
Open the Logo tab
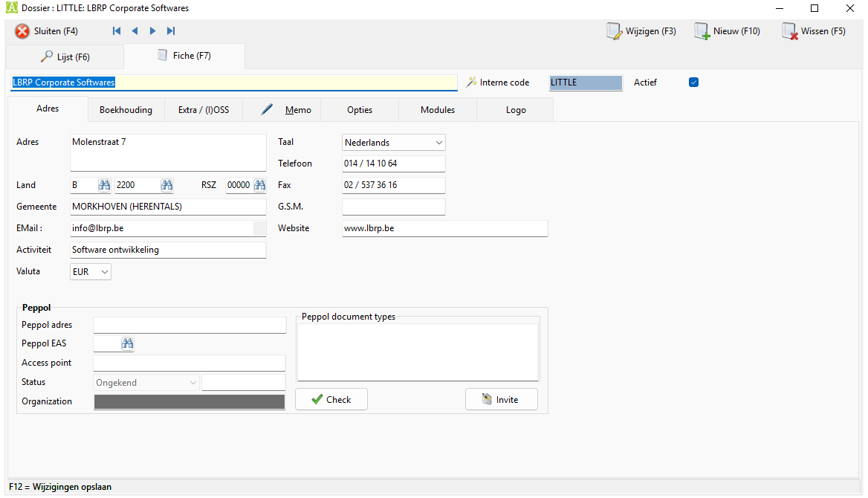click(x=516, y=110)
